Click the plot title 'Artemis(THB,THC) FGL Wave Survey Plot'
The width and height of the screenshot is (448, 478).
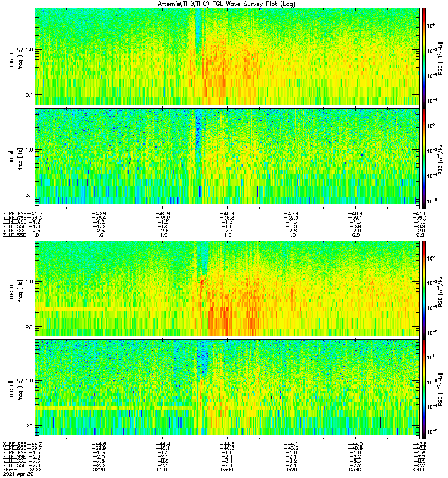[227, 4]
